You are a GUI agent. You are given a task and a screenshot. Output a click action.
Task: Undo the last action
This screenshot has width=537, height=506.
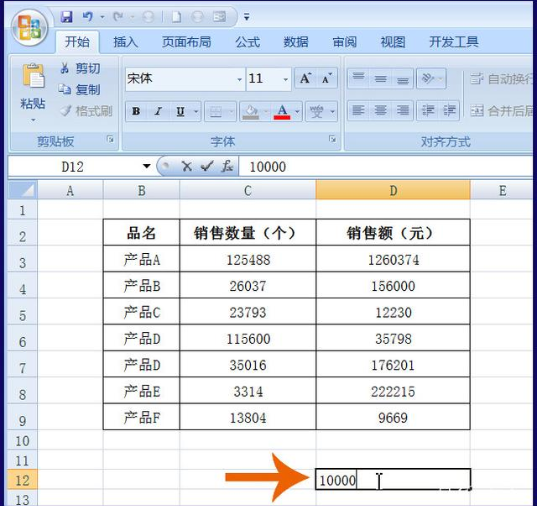pyautogui.click(x=88, y=16)
